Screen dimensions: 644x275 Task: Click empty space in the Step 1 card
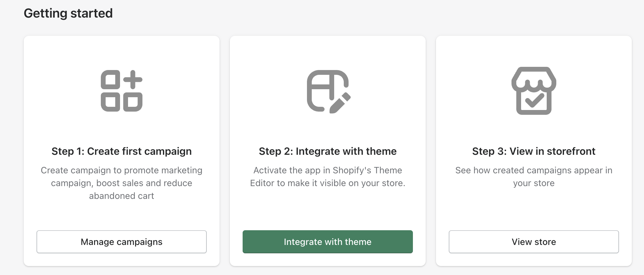click(x=122, y=214)
